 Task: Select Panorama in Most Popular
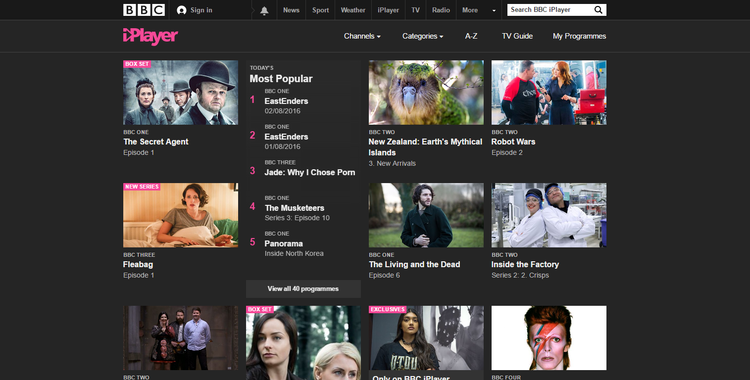284,244
